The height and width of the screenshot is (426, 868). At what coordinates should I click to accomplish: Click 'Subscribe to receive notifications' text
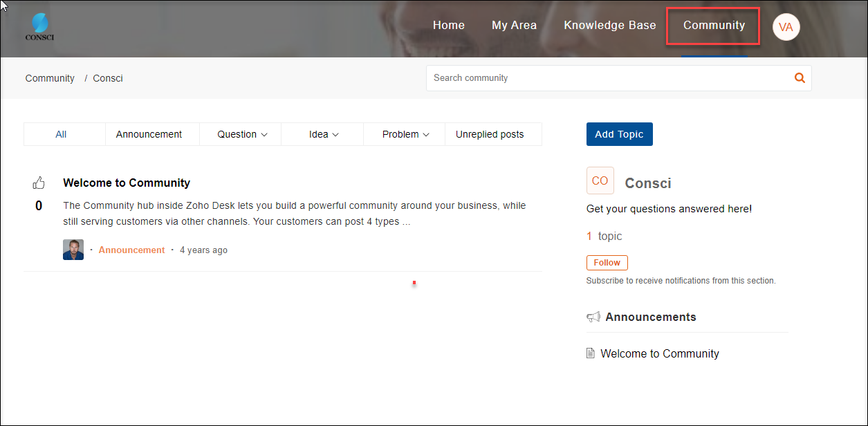pos(681,281)
